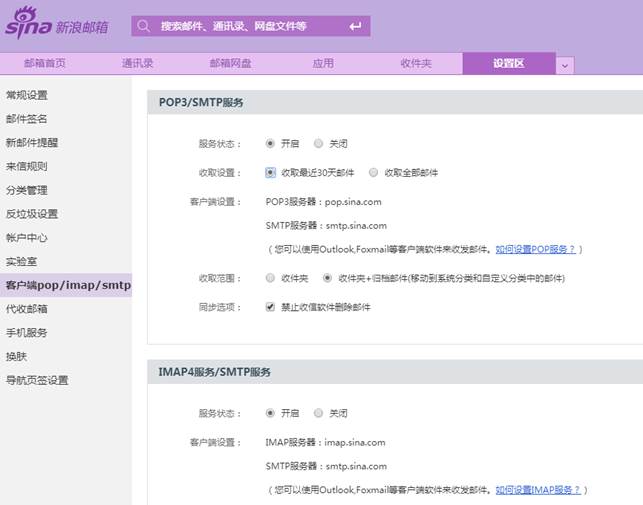Select 关闭 radio for POP3 service status
The height and width of the screenshot is (505, 643).
(319, 143)
